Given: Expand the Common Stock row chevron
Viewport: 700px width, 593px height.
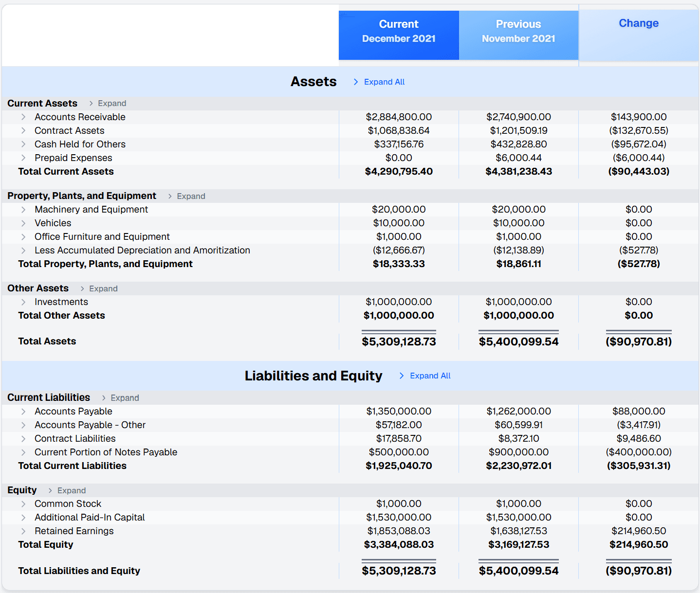Looking at the screenshot, I should pos(23,503).
